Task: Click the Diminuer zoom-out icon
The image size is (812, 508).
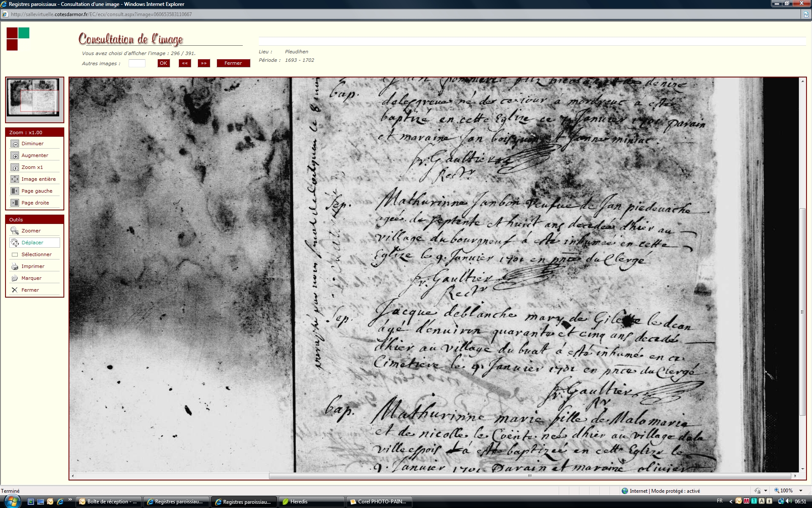Action: tap(15, 144)
